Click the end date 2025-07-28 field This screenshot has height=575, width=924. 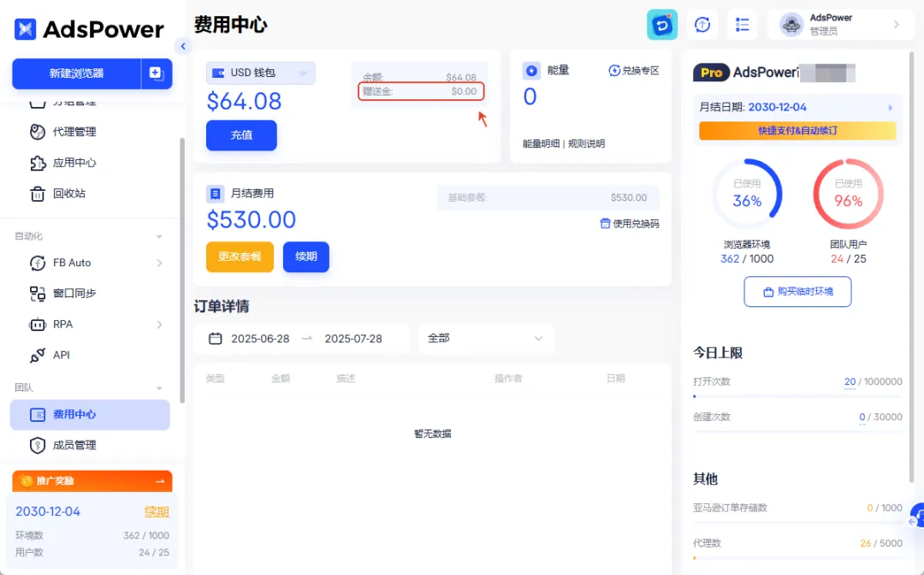(x=353, y=339)
